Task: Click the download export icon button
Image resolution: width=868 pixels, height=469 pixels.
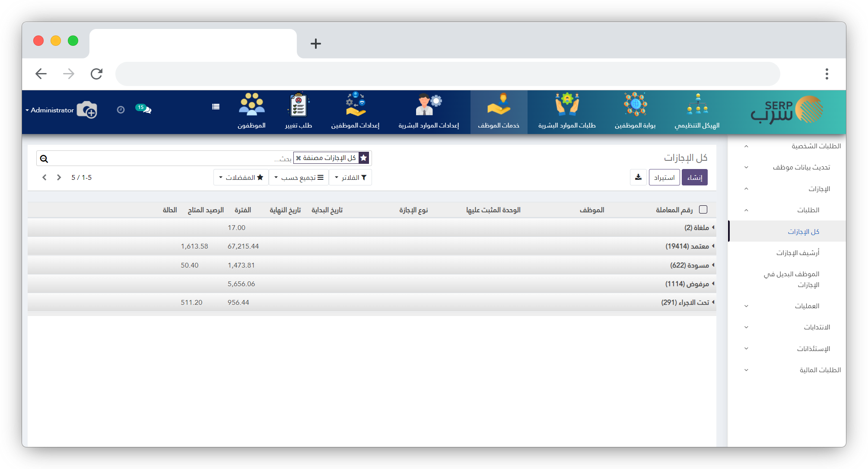Action: pyautogui.click(x=638, y=177)
